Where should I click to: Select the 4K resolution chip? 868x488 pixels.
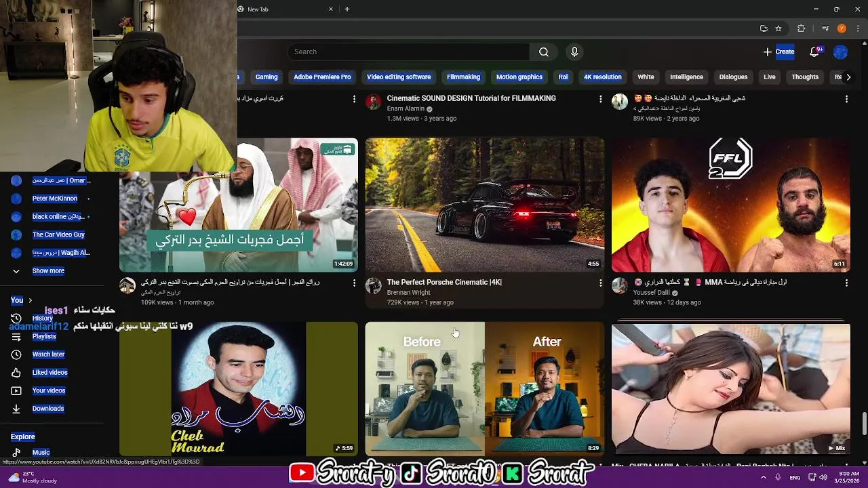[x=603, y=77]
